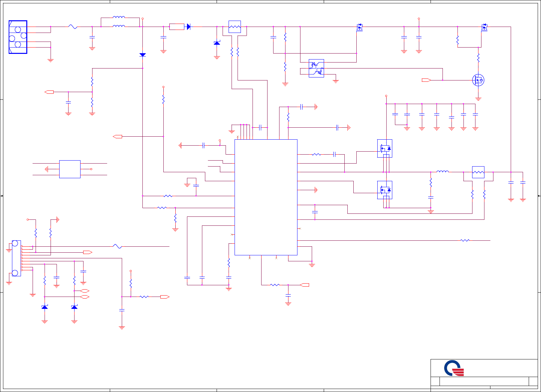Click the off-page port on the input voltage divider
This screenshot has width=541, height=392.
tap(49, 92)
